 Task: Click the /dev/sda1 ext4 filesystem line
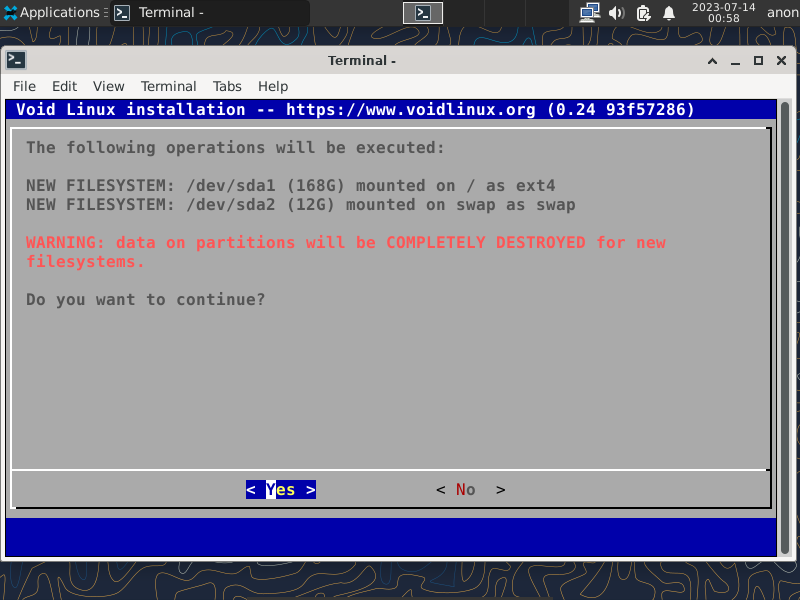(291, 185)
